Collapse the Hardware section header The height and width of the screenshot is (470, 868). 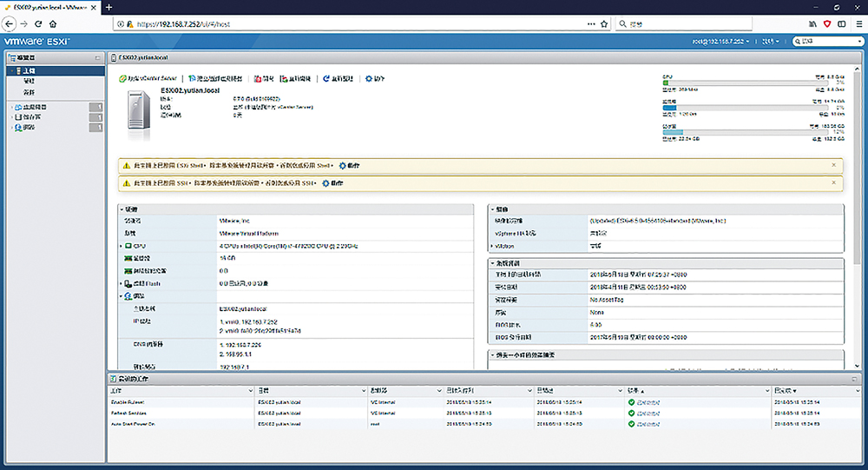[122, 209]
